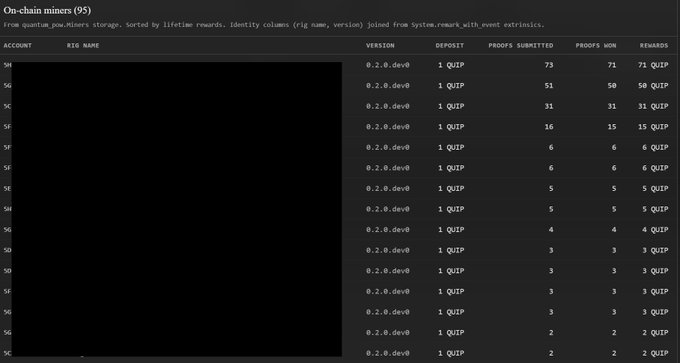Click '4' under PROOFS WON

614,229
